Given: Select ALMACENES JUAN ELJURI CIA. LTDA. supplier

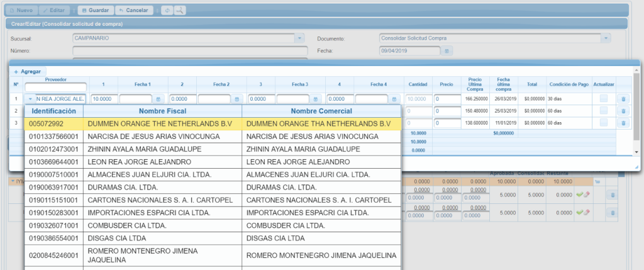Looking at the screenshot, I should [x=213, y=175].
